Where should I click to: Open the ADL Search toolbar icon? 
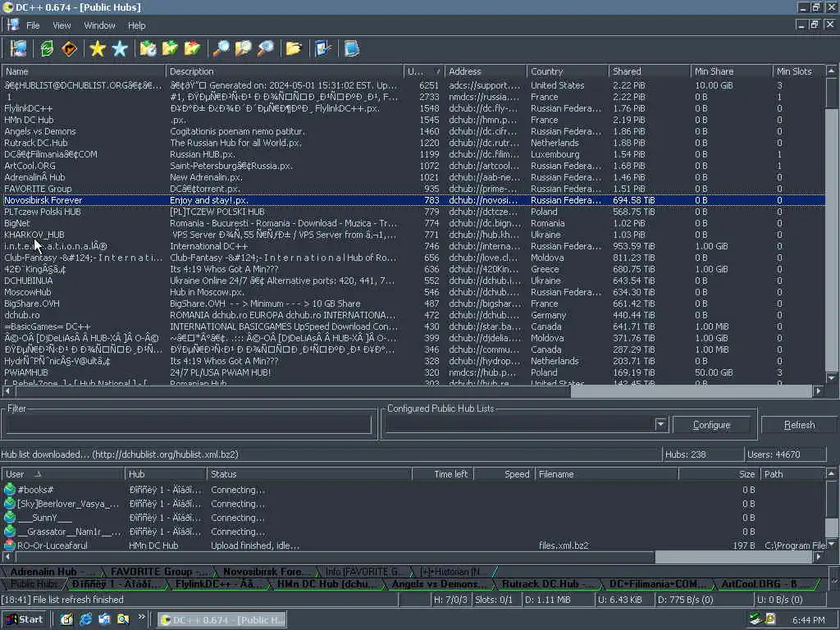click(243, 48)
